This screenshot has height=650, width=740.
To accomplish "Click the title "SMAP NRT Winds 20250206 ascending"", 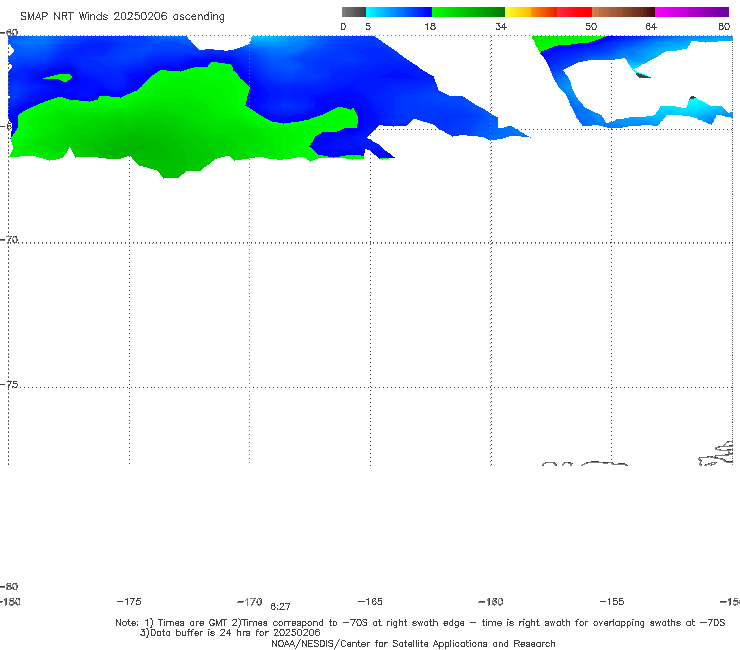I will point(122,16).
